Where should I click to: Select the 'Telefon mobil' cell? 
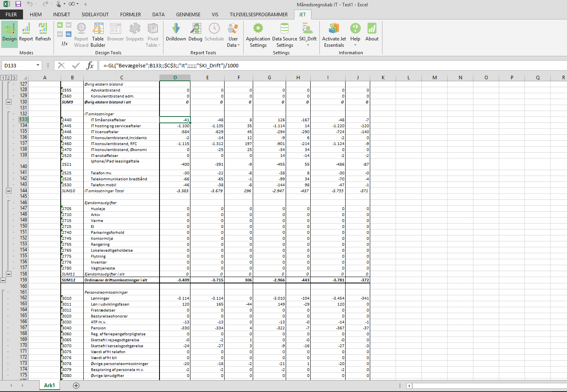[x=122, y=185]
